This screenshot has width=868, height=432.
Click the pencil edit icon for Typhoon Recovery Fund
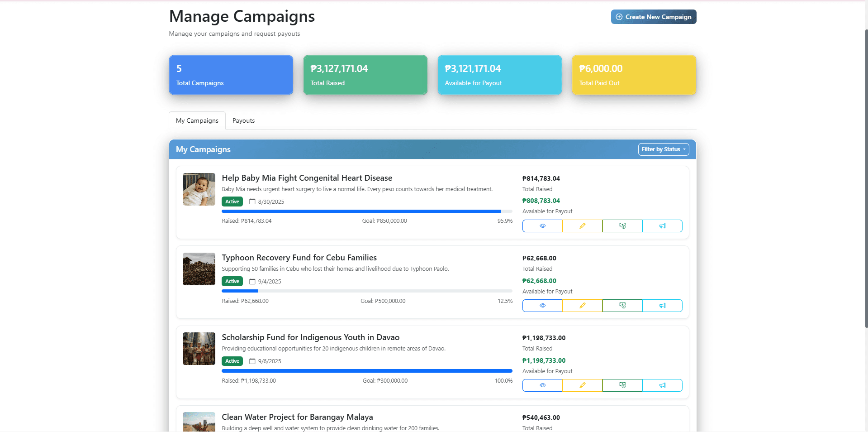[x=583, y=306]
